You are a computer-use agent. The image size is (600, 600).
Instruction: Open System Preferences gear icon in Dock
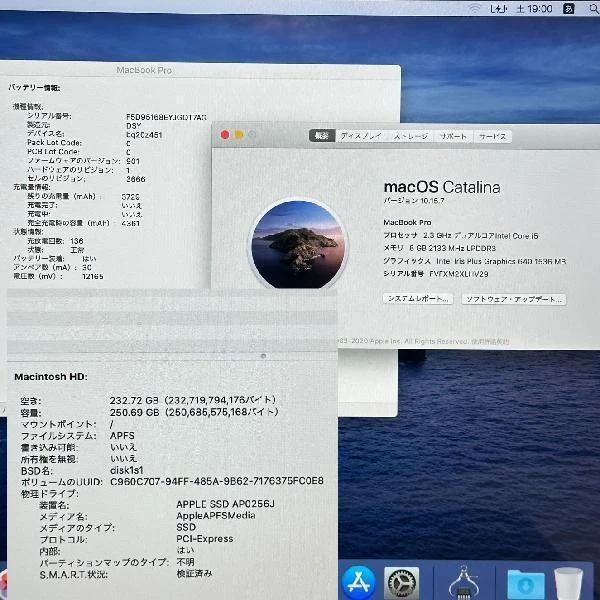click(x=401, y=584)
